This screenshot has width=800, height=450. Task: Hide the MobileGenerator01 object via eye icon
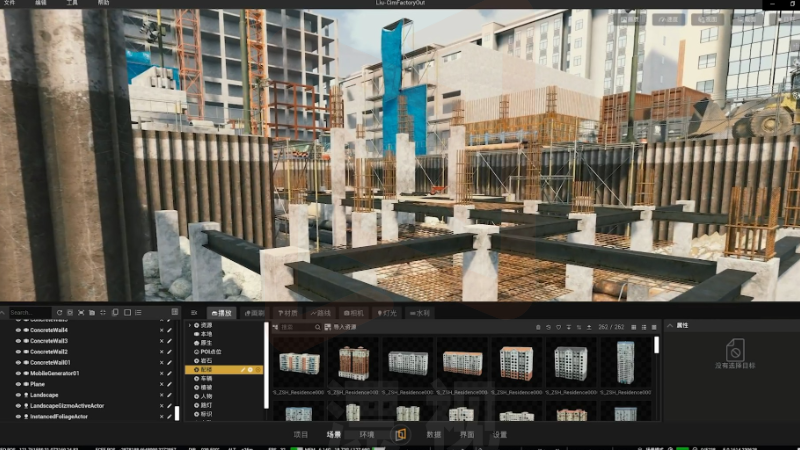pyautogui.click(x=18, y=373)
